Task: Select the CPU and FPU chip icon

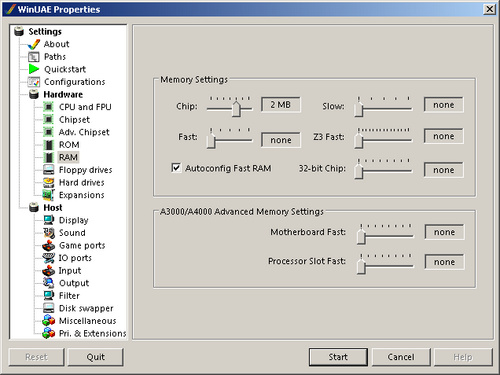Action: coord(49,107)
